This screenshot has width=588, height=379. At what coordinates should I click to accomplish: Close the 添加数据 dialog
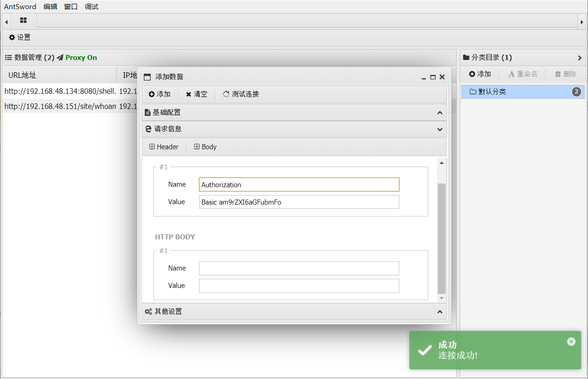click(x=442, y=77)
